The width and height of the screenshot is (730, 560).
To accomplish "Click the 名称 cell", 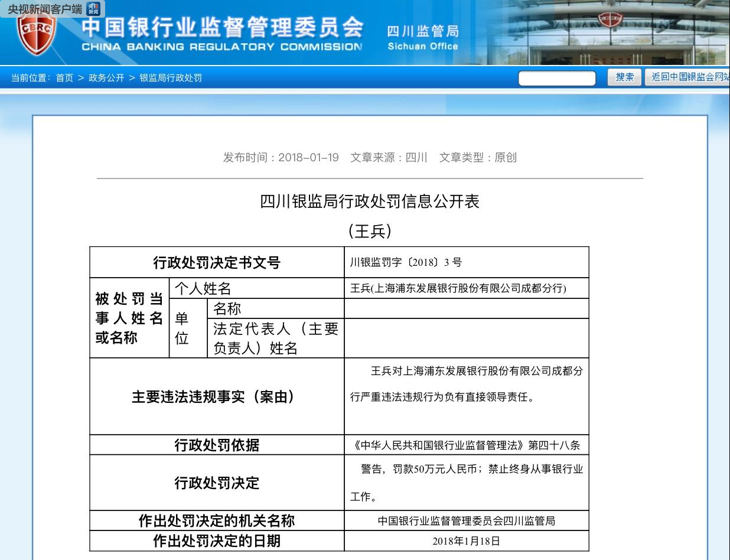I will point(276,308).
